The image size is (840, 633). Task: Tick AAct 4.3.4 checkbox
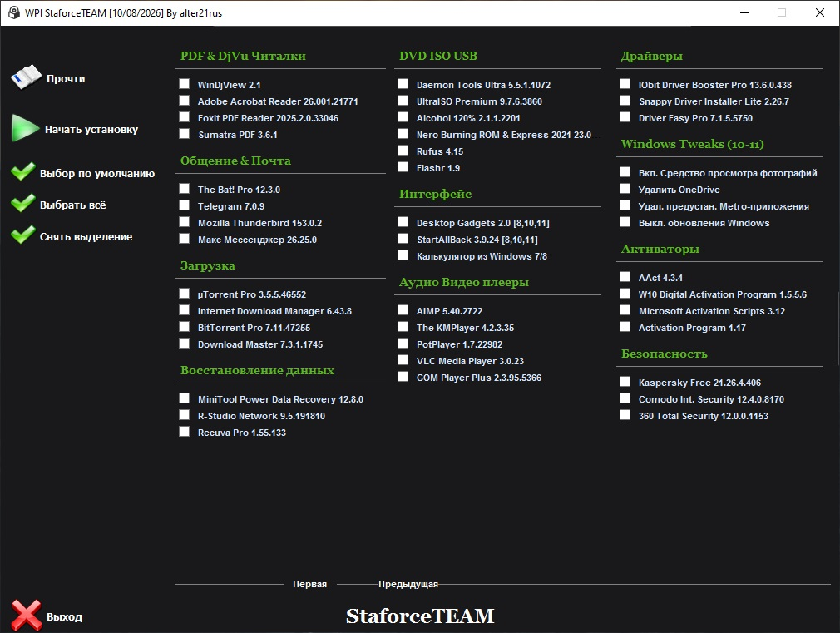click(625, 276)
